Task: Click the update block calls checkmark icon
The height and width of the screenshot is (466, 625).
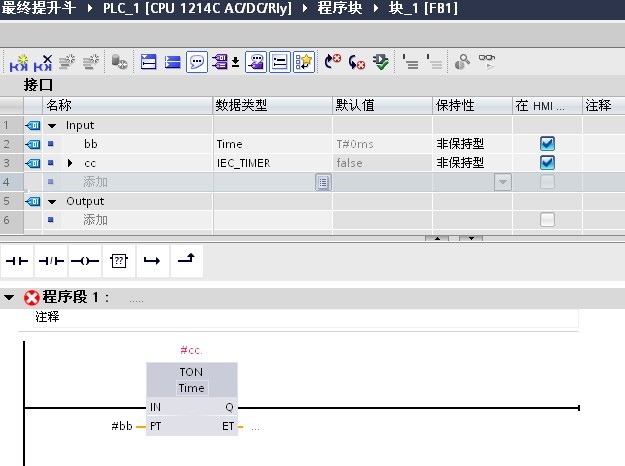Action: [381, 62]
